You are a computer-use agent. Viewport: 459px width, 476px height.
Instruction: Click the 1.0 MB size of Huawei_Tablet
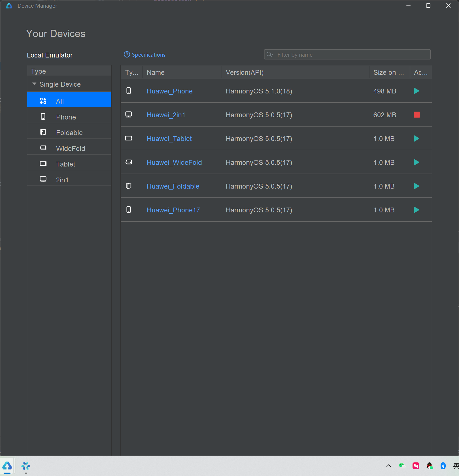(x=384, y=139)
